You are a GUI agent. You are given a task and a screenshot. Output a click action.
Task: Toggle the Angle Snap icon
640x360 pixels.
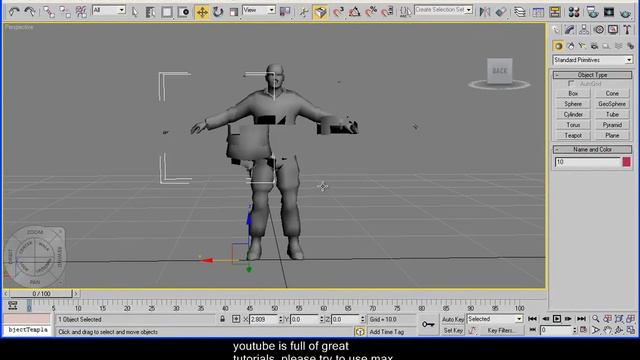pyautogui.click(x=354, y=12)
